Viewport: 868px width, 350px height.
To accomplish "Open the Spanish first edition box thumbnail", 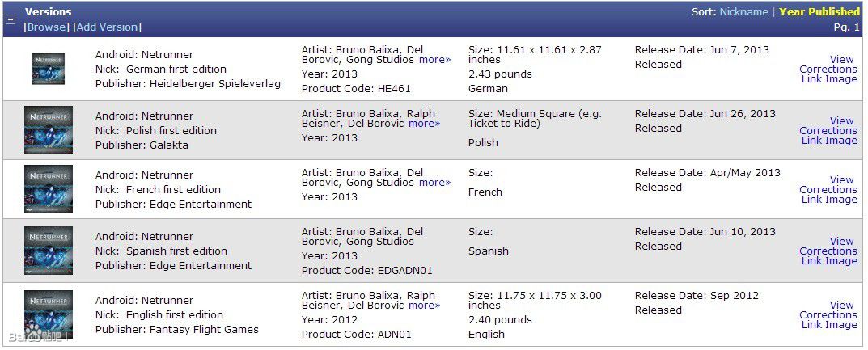I will (x=49, y=251).
